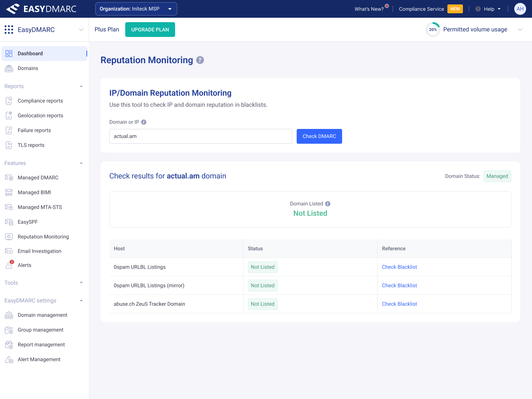Open Check Blacklist for 0spam URLBL Listings
Image resolution: width=532 pixels, height=399 pixels.
pos(399,267)
